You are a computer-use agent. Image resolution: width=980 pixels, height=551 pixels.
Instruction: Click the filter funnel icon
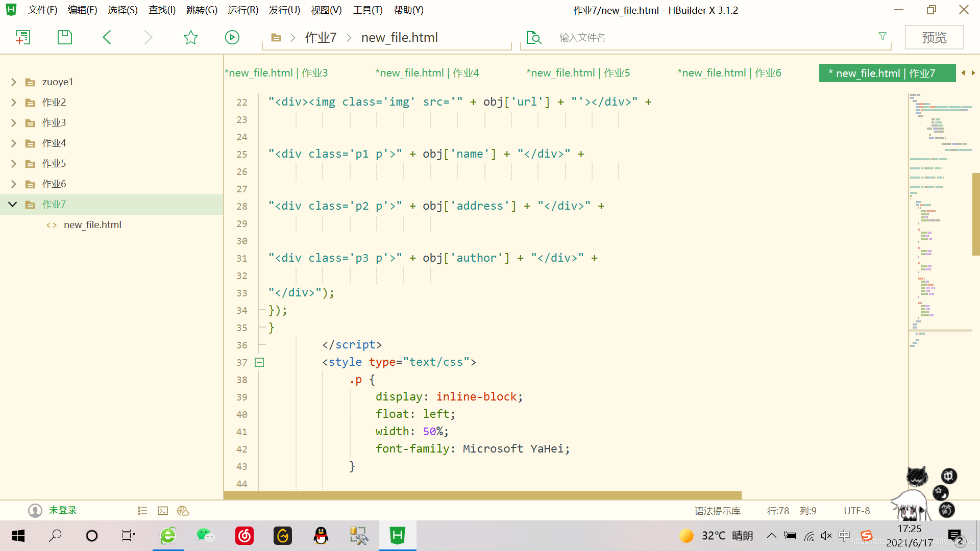[883, 36]
